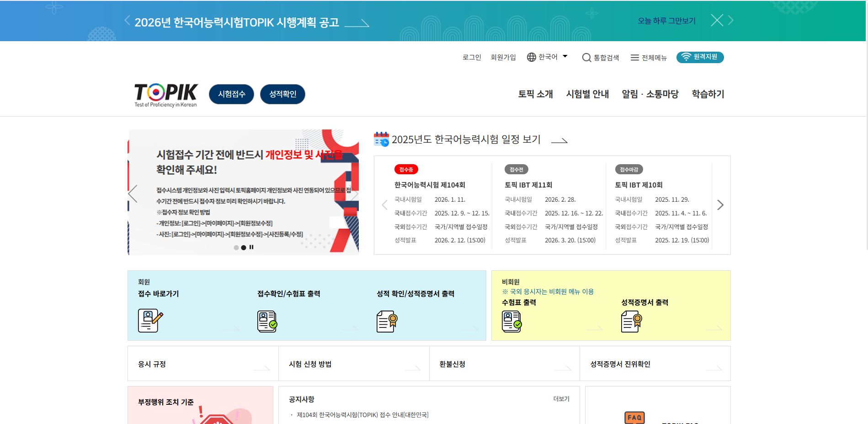Click the 접수확인/수험표 출력 icon
868x424 pixels.
pos(267,321)
